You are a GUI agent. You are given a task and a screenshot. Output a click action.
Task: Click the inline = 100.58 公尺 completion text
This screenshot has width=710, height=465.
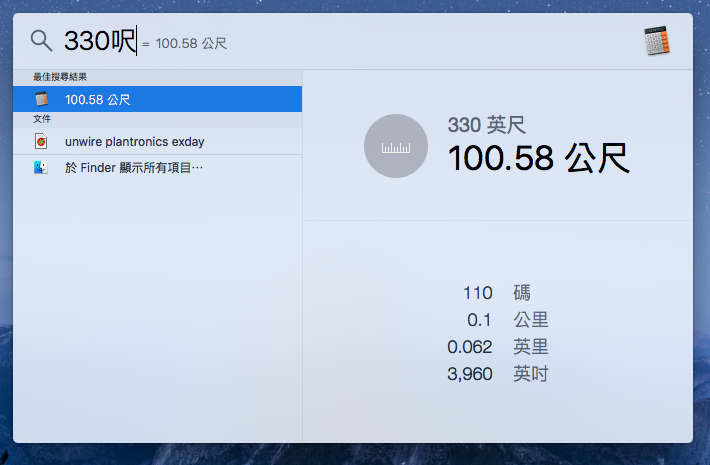[185, 44]
